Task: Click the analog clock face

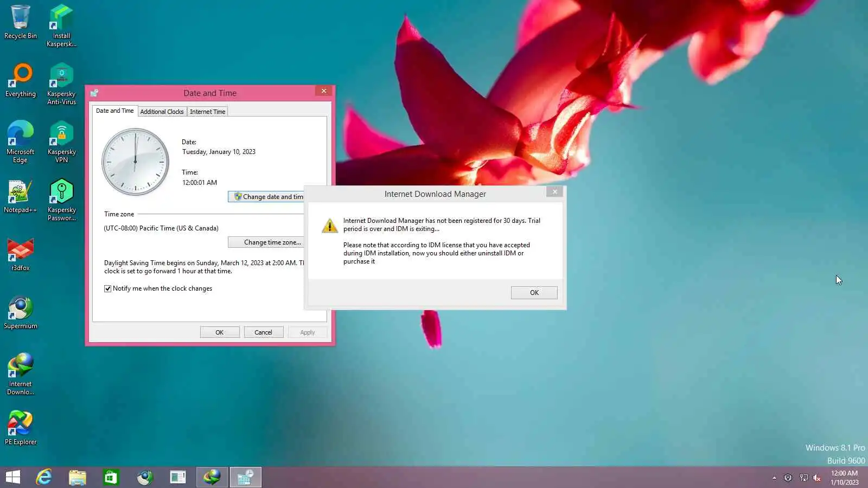Action: pos(136,162)
